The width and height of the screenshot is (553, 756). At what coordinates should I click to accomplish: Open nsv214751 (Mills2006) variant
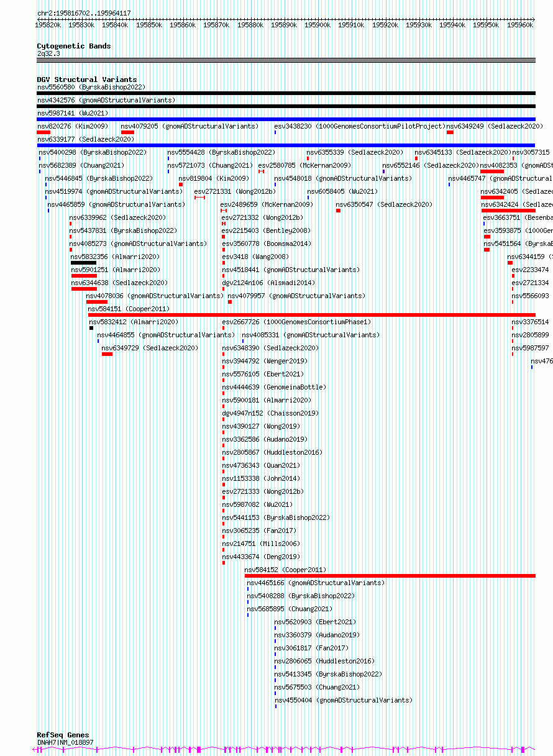click(x=261, y=544)
